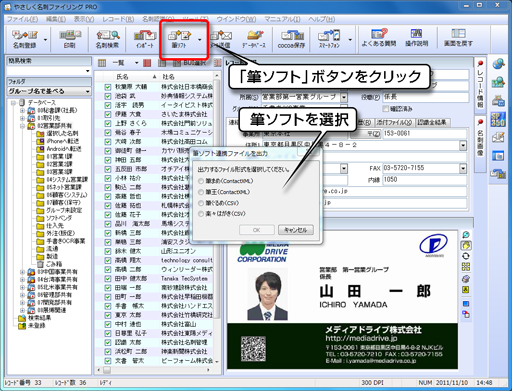Click the cocoa保存 toolbar icon

click(x=292, y=39)
